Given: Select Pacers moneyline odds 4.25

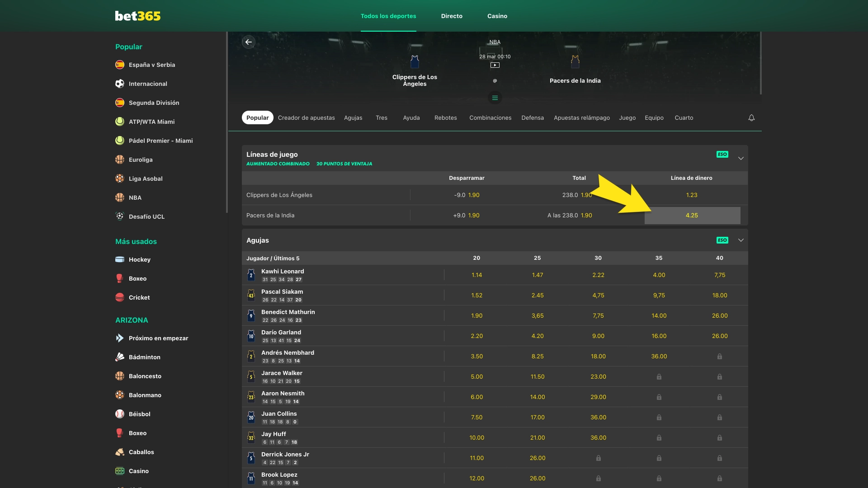Looking at the screenshot, I should point(692,216).
